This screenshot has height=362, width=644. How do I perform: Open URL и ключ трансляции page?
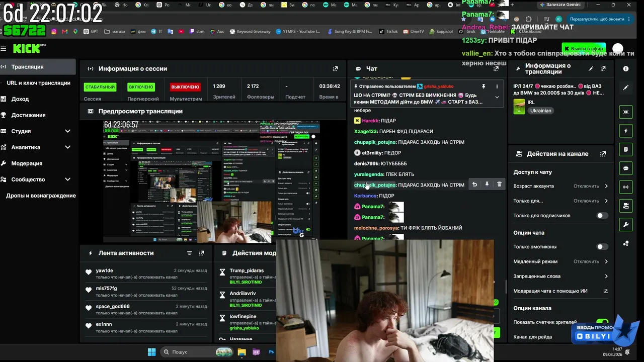[38, 83]
